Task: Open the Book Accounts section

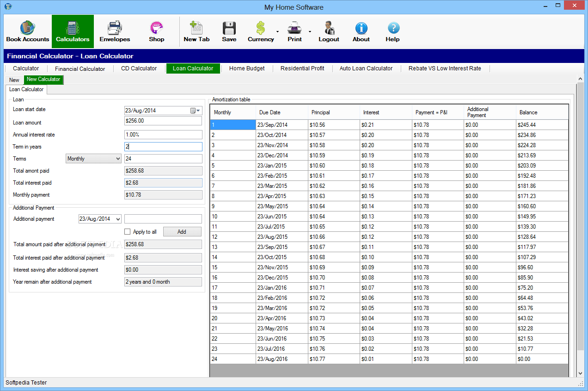Action: click(28, 31)
